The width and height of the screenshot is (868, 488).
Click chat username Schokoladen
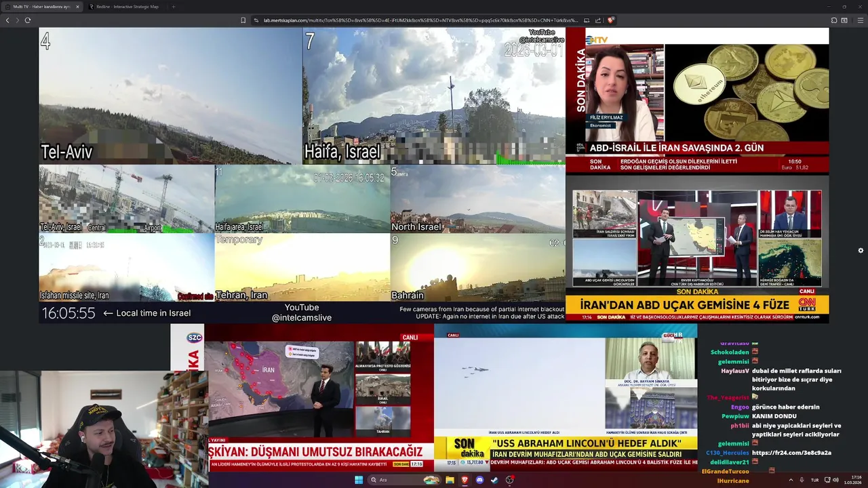click(730, 352)
